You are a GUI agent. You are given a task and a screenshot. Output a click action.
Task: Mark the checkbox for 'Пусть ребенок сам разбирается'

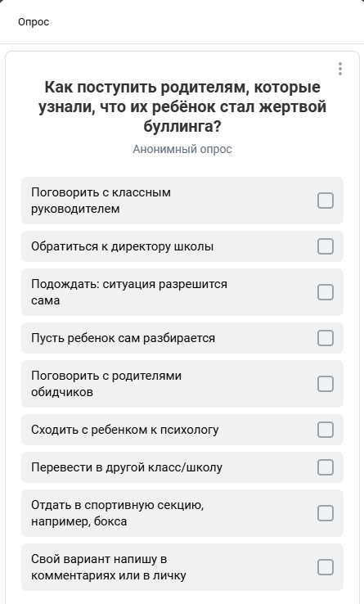(x=326, y=338)
